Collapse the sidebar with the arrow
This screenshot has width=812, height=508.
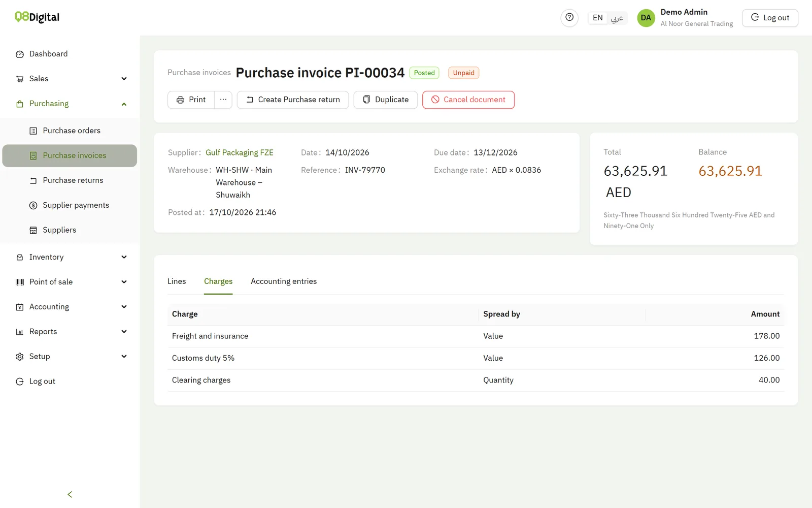click(x=70, y=494)
